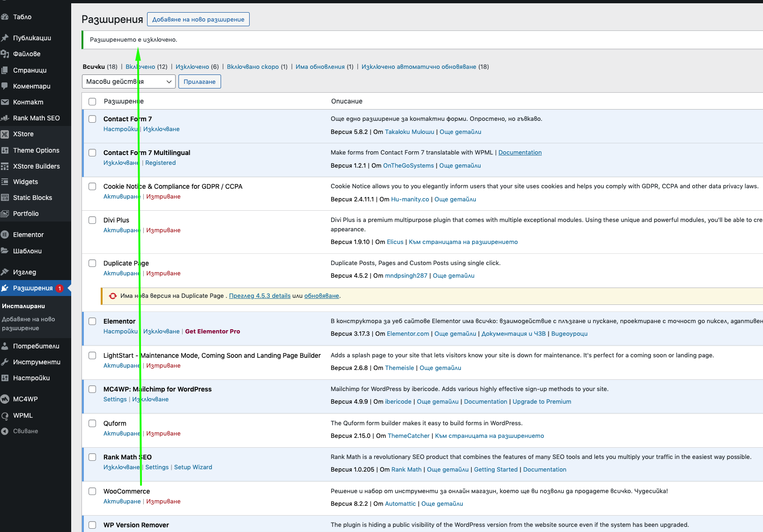Open the Contact Form 7 Multilingual Documentation link

pyautogui.click(x=520, y=153)
